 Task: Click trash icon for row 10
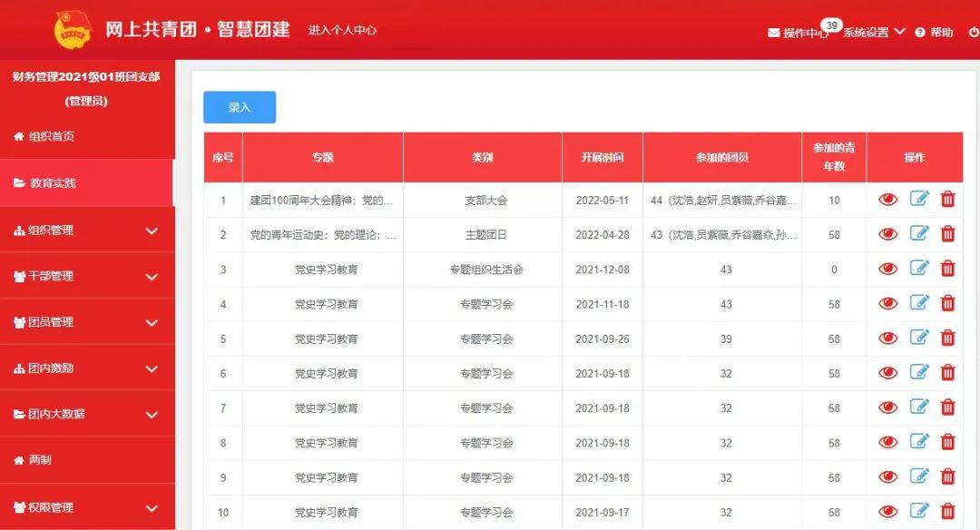[947, 511]
